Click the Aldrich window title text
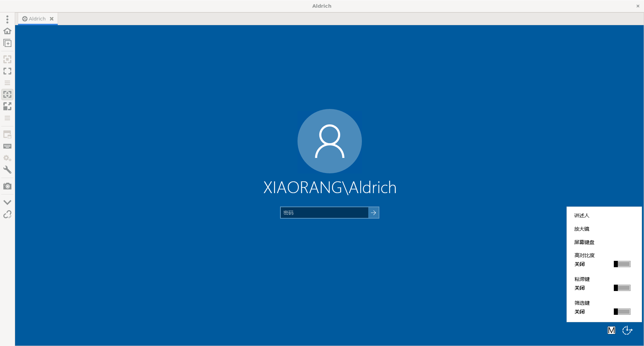The width and height of the screenshot is (644, 346). [x=322, y=6]
